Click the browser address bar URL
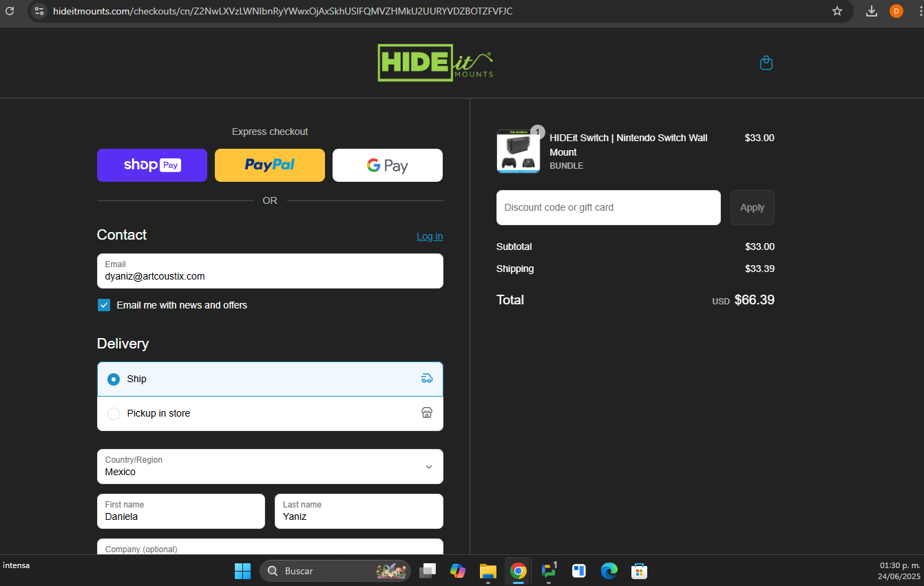The height and width of the screenshot is (586, 924). click(x=282, y=11)
